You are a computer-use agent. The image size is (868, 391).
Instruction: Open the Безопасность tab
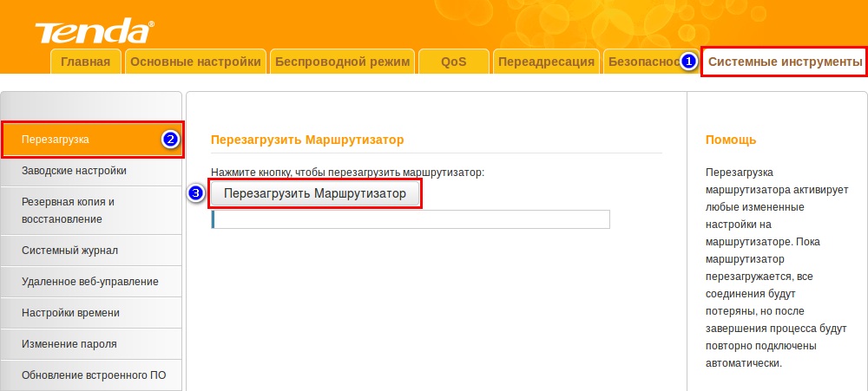[x=642, y=62]
